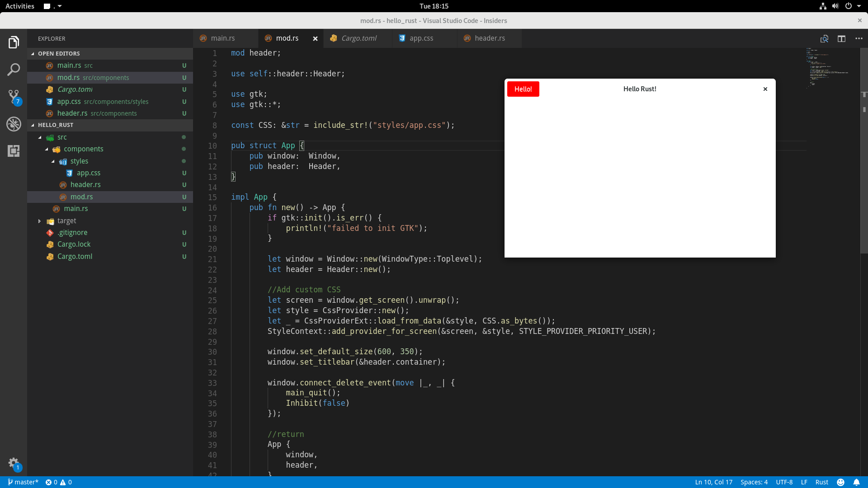
Task: Click the errors and warnings count in status bar
Action: [59, 482]
